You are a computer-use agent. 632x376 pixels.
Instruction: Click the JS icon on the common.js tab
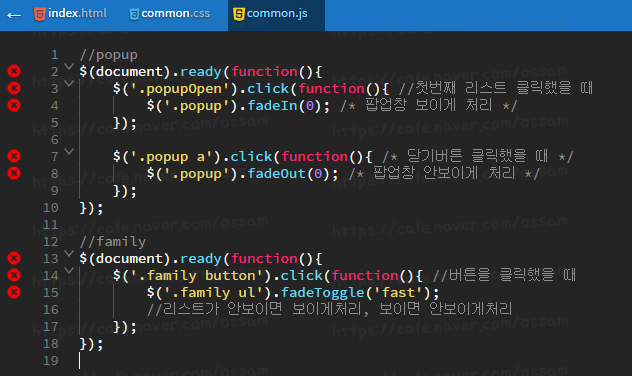(239, 14)
